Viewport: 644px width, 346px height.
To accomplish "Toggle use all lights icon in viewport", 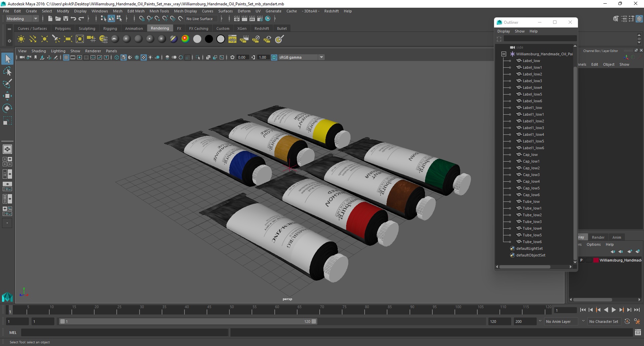I will 150,57.
